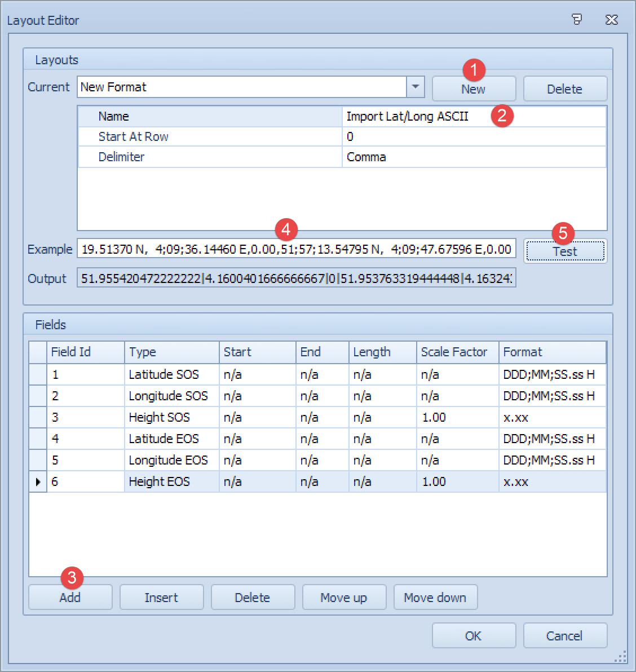636x672 pixels.
Task: Click the New layout button
Action: coord(473,90)
